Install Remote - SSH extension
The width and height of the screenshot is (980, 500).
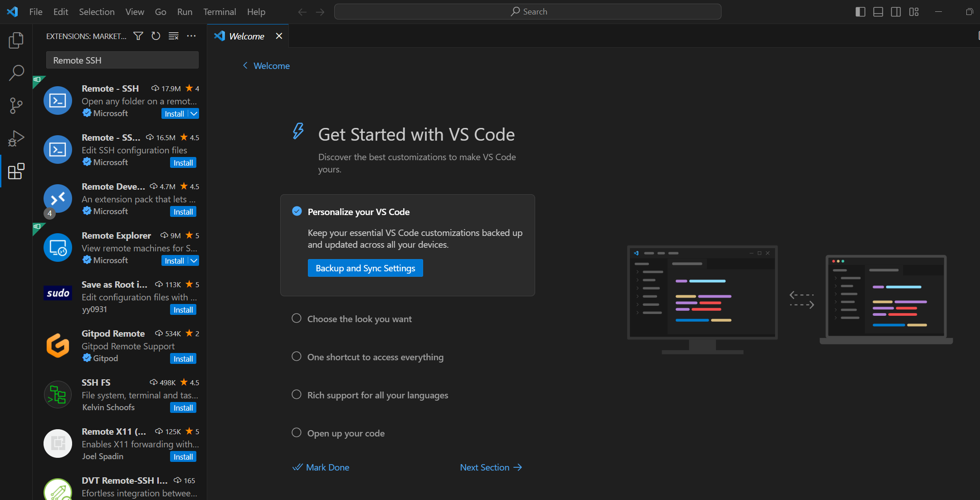[175, 113]
